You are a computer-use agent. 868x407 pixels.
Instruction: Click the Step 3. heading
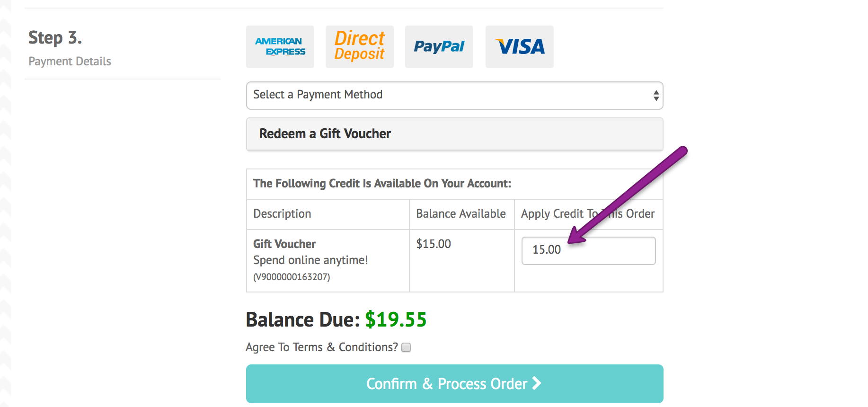(55, 37)
